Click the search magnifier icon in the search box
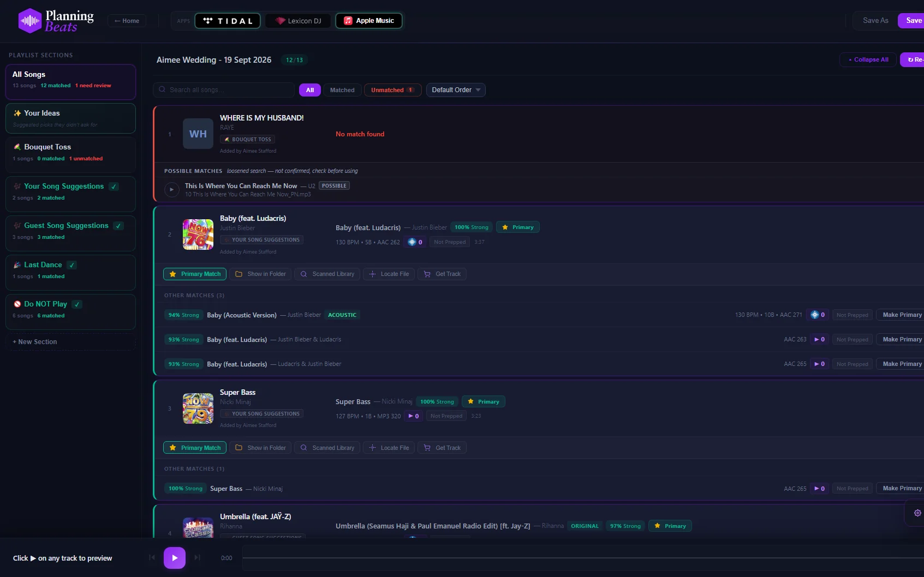 click(x=162, y=89)
